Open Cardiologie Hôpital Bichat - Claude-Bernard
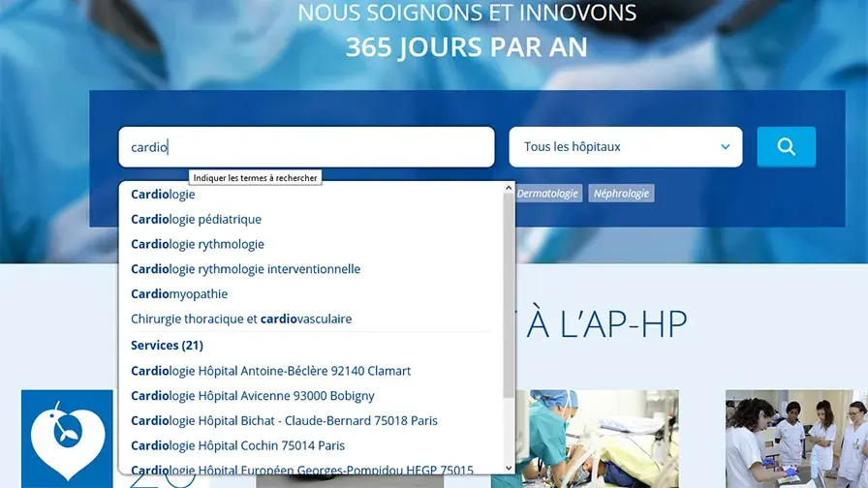Screen dimensions: 868x488 (x=284, y=420)
